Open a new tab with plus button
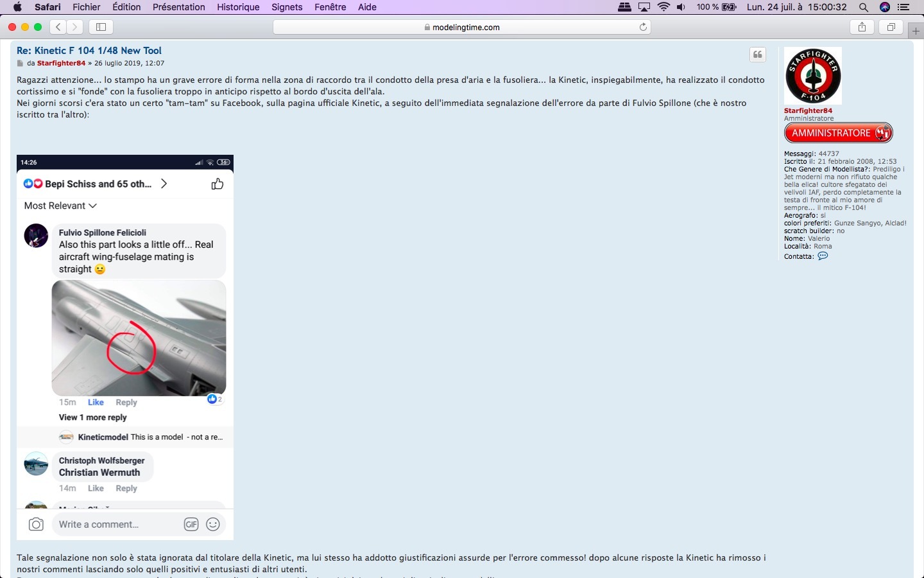The image size is (924, 578). 916,31
